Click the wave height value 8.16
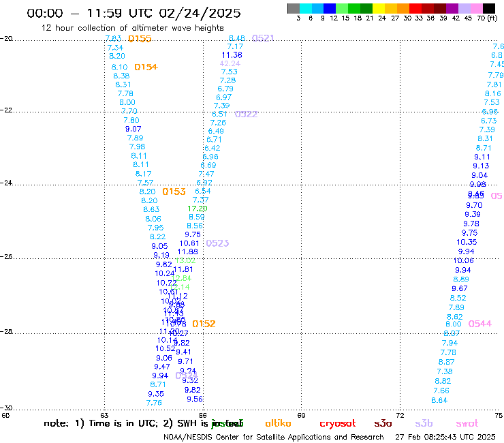Viewport: 504px width, 443px height. (x=492, y=93)
